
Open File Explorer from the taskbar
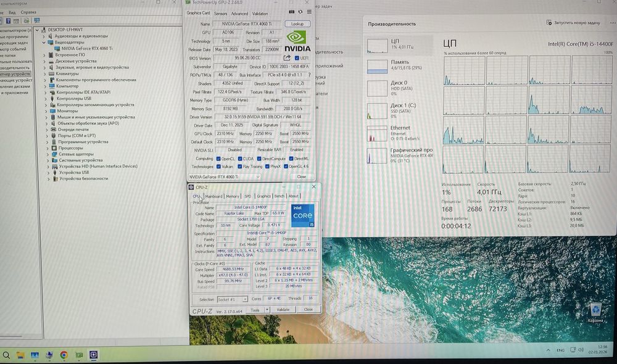(20, 355)
